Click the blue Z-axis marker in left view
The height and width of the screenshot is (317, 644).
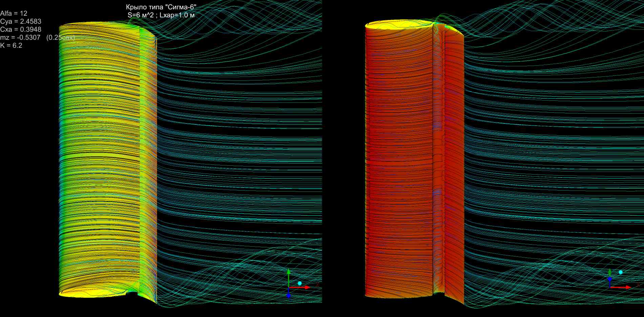288,295
